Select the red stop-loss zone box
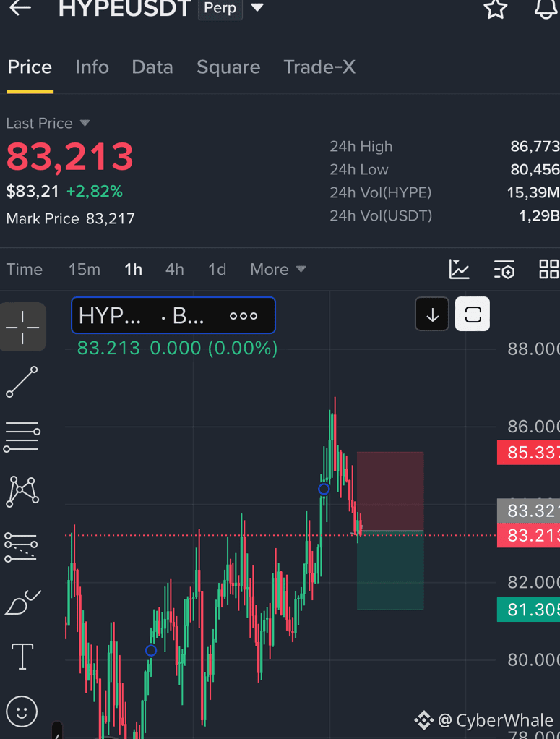Viewport: 560px width, 739px height. point(390,491)
